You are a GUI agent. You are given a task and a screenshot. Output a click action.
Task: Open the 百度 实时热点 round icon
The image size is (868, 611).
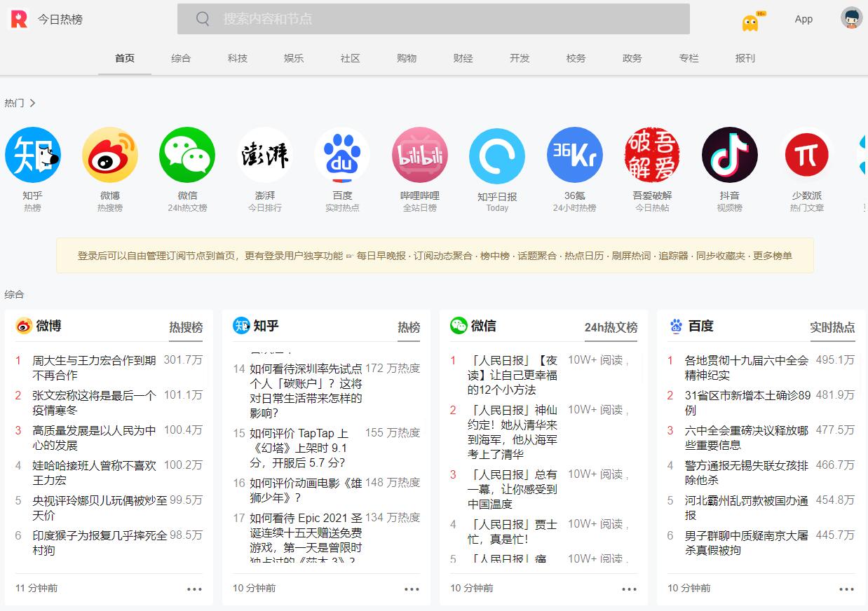[x=342, y=155]
